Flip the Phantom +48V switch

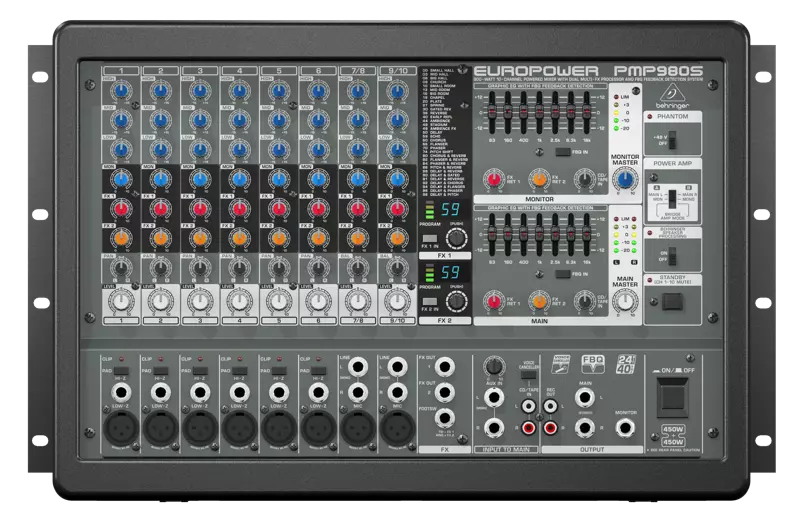pyautogui.click(x=673, y=140)
